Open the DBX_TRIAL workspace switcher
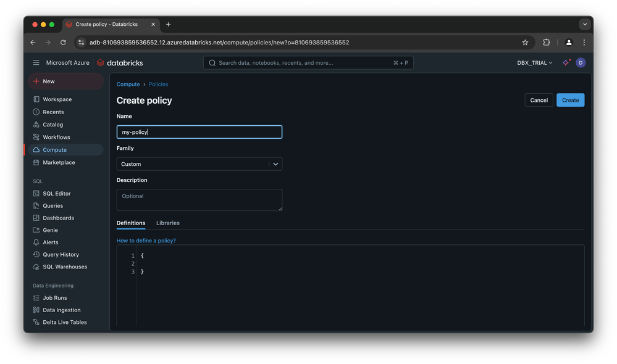 (x=534, y=63)
